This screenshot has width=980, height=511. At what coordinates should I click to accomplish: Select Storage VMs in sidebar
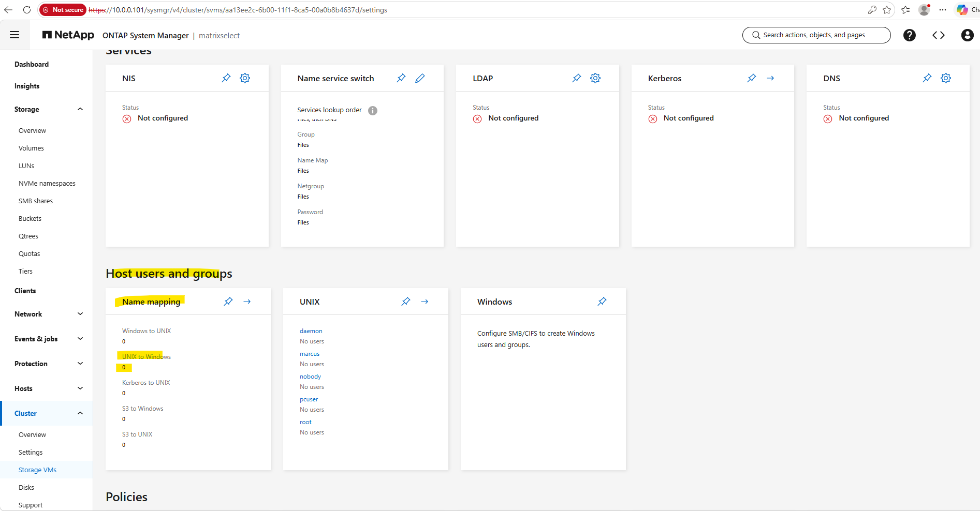pyautogui.click(x=37, y=470)
